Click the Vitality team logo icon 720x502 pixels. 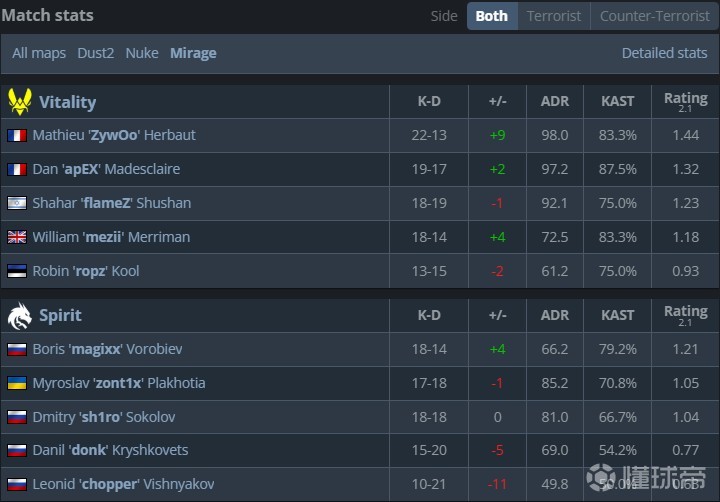pos(19,101)
